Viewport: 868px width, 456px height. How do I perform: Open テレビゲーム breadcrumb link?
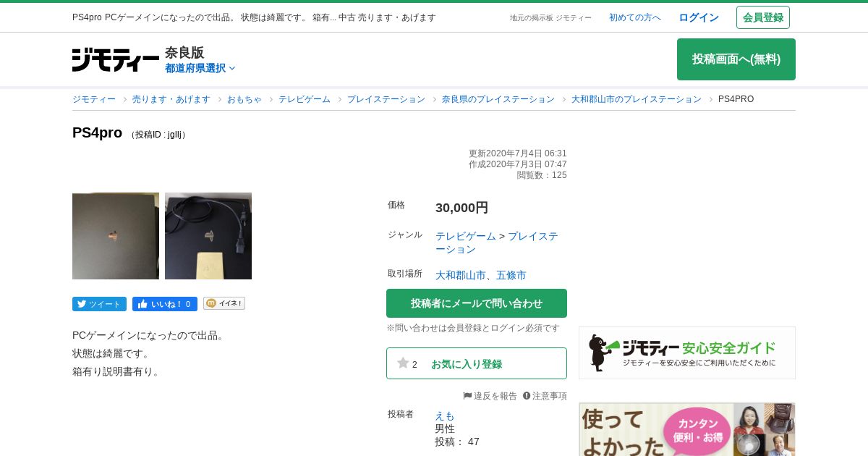tap(305, 99)
